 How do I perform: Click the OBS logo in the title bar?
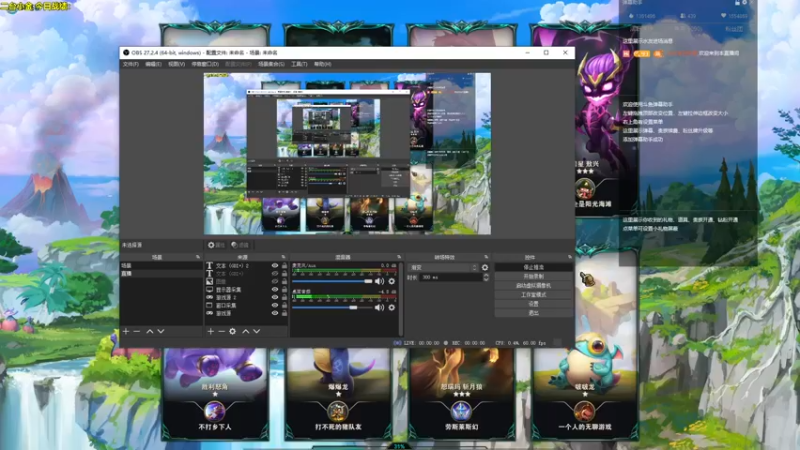pyautogui.click(x=126, y=53)
